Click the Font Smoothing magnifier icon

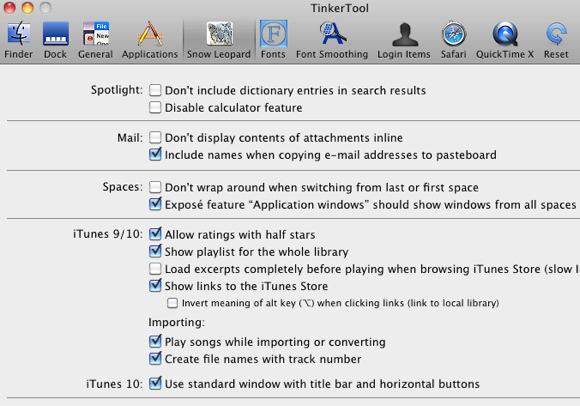pos(332,34)
